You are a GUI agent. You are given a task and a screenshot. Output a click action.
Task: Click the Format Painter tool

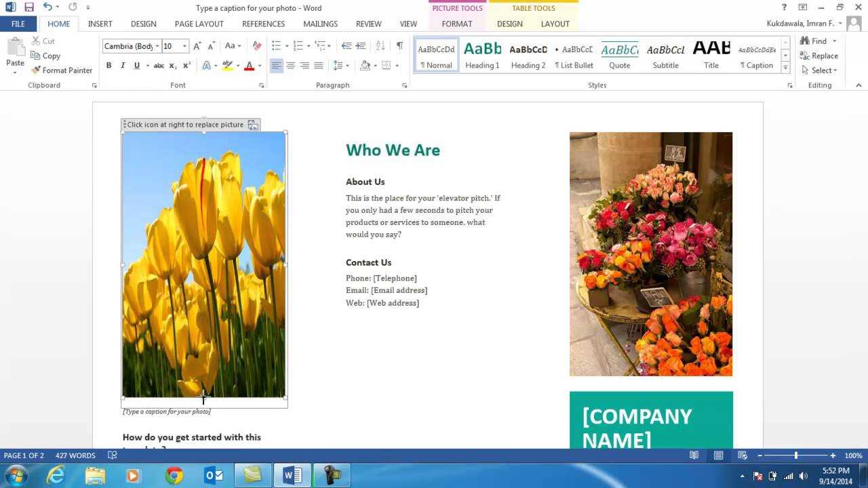point(61,70)
